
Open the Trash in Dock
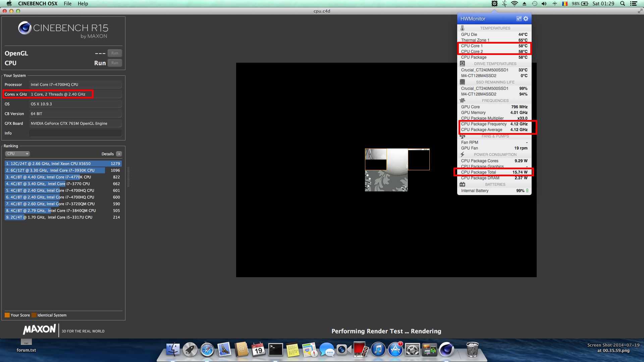[472, 350]
